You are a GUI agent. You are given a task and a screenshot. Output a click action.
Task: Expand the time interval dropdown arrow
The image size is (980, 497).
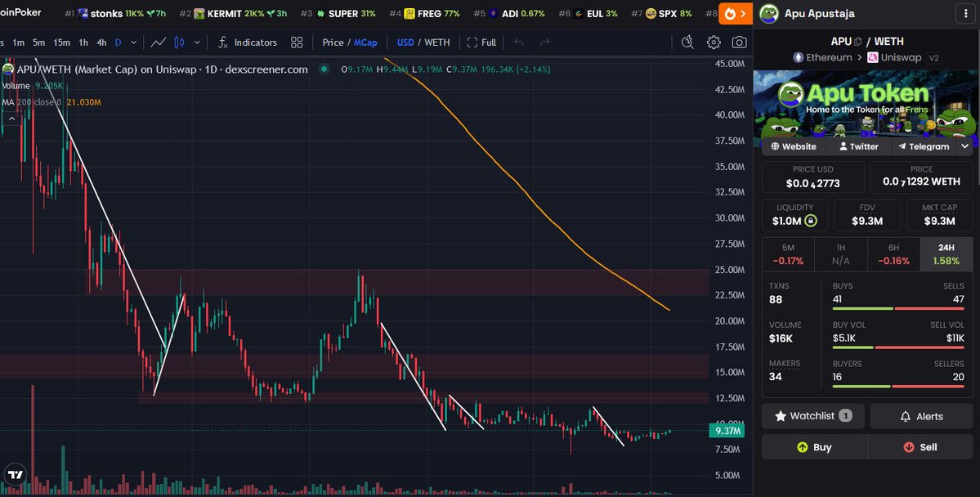tap(133, 43)
